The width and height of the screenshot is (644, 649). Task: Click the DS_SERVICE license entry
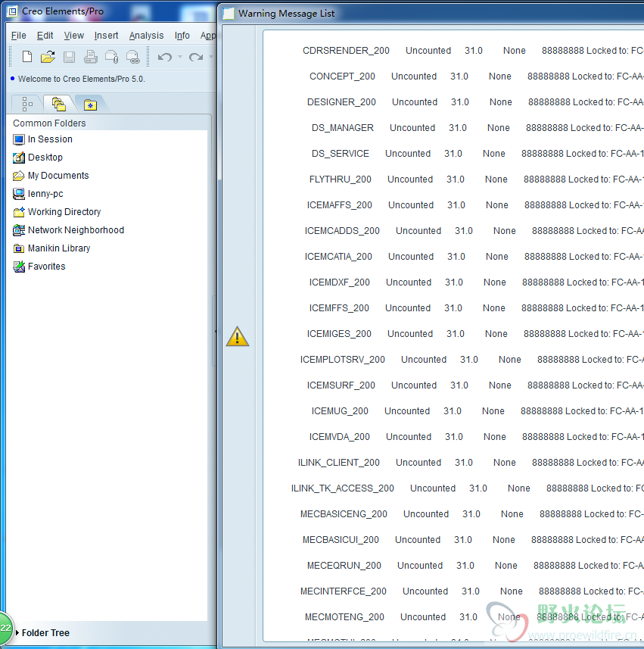click(x=340, y=154)
